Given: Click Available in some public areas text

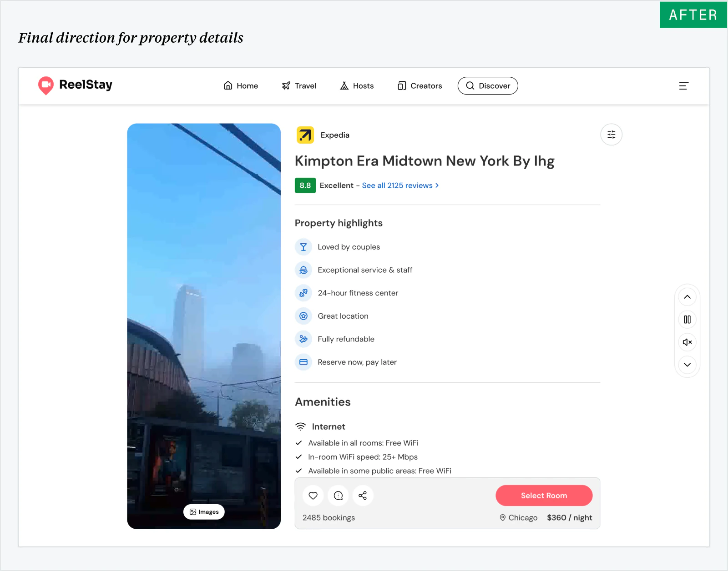Looking at the screenshot, I should point(379,471).
